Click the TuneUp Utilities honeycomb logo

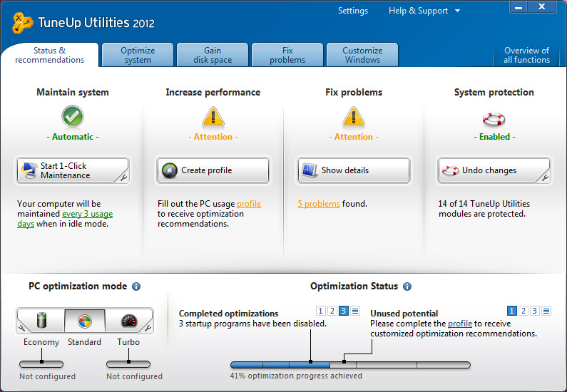click(x=22, y=23)
